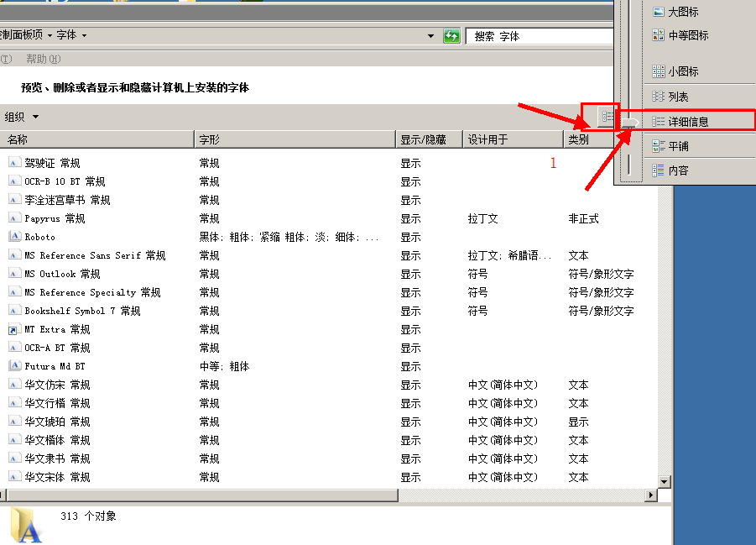Click the Roboto font family icon
The height and width of the screenshot is (545, 756).
tap(14, 237)
